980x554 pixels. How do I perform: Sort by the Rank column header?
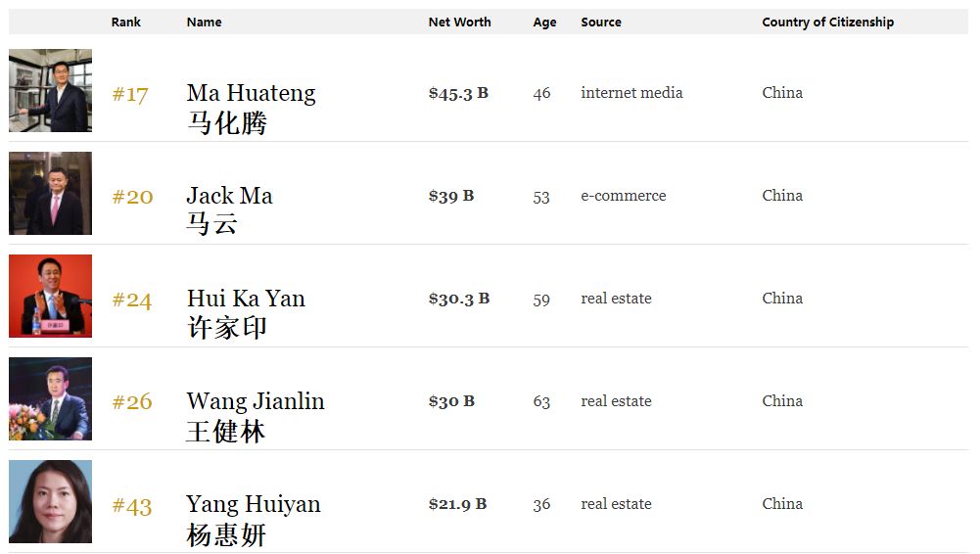[125, 22]
